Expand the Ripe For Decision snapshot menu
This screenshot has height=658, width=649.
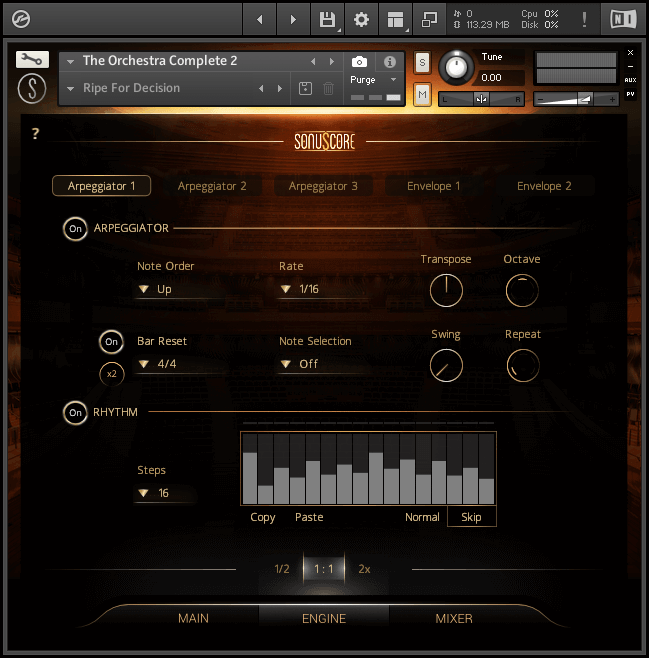(x=70, y=89)
